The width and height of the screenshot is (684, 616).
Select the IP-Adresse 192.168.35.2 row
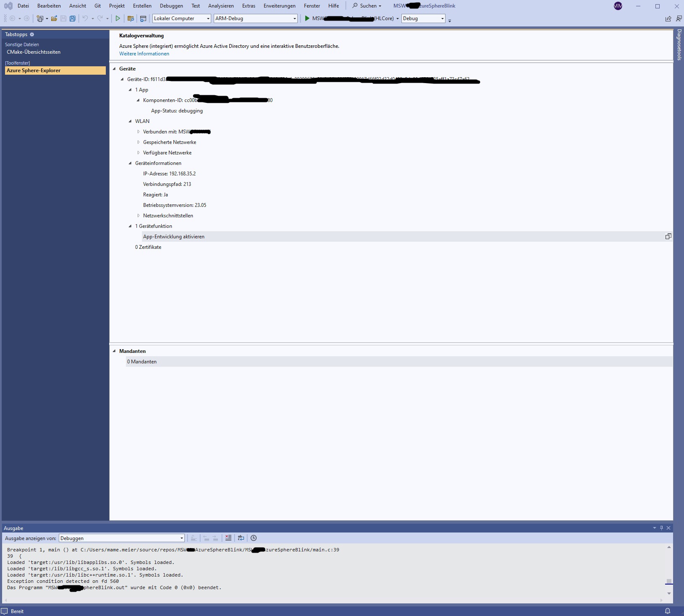click(169, 174)
